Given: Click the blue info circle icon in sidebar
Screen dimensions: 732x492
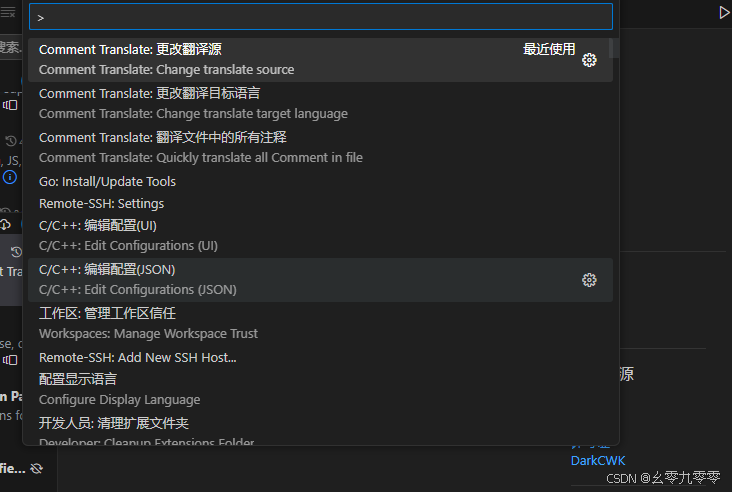Looking at the screenshot, I should tap(10, 177).
